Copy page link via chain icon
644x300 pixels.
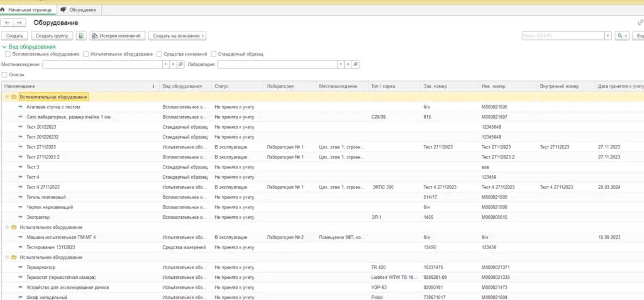640,23
